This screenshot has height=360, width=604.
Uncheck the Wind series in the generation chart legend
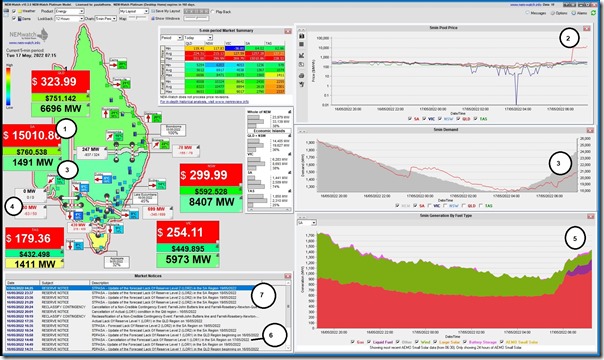point(417,342)
